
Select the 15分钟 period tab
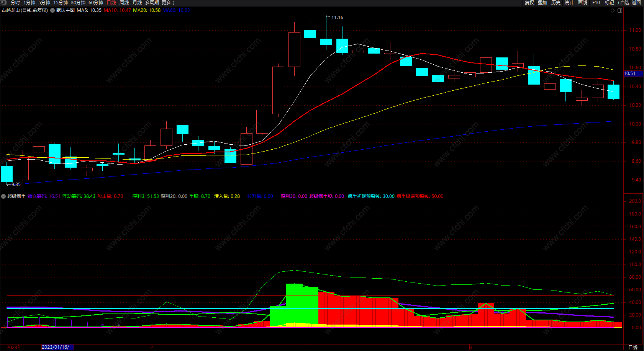pyautogui.click(x=61, y=3)
